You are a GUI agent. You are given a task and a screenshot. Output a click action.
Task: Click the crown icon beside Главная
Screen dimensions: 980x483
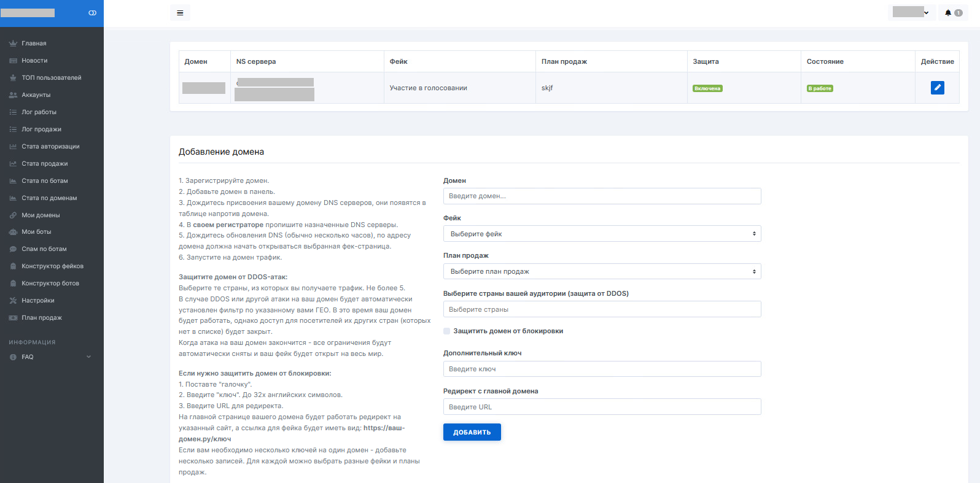13,44
